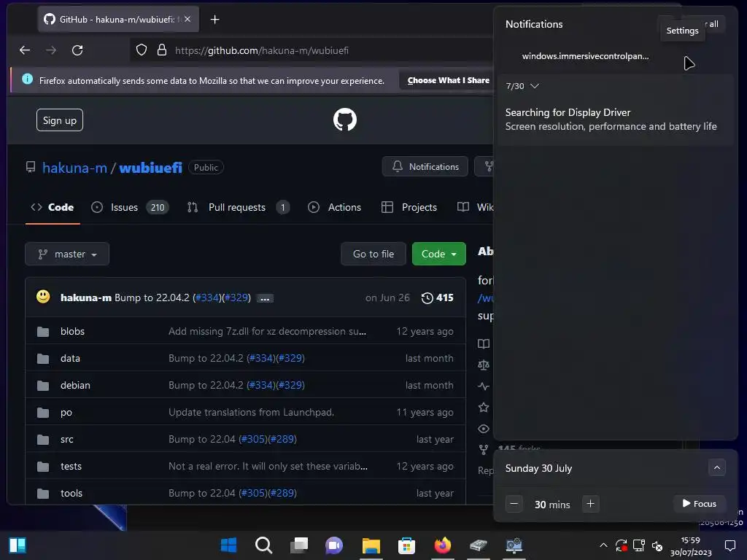
Task: Open Windows Start menu
Action: (228, 545)
